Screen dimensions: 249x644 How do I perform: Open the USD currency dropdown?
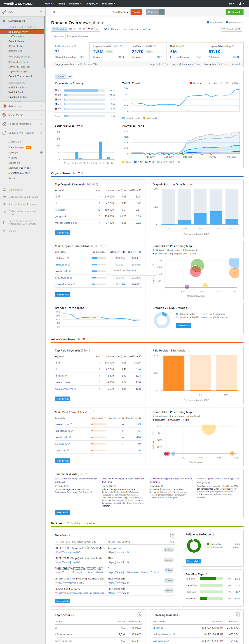[x=147, y=29]
